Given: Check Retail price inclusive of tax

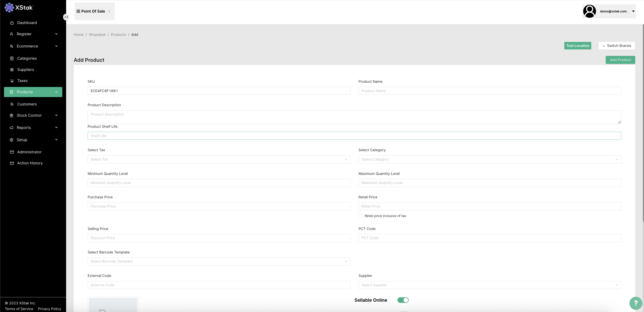Looking at the screenshot, I should click(x=360, y=216).
